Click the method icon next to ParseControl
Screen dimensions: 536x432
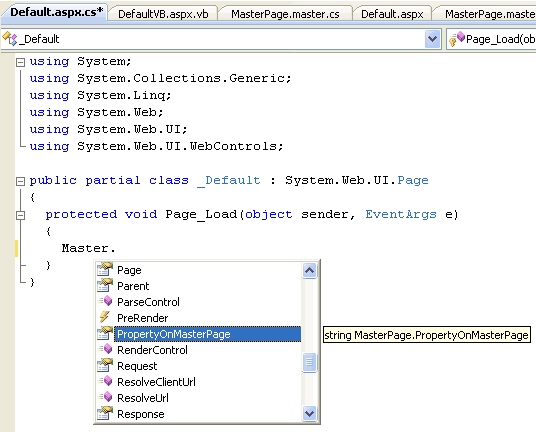pos(105,301)
